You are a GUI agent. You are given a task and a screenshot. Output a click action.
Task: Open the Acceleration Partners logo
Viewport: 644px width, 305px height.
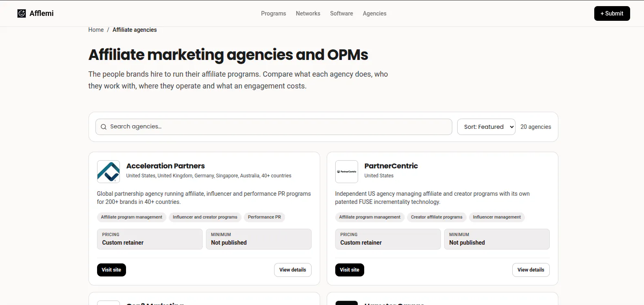point(108,172)
